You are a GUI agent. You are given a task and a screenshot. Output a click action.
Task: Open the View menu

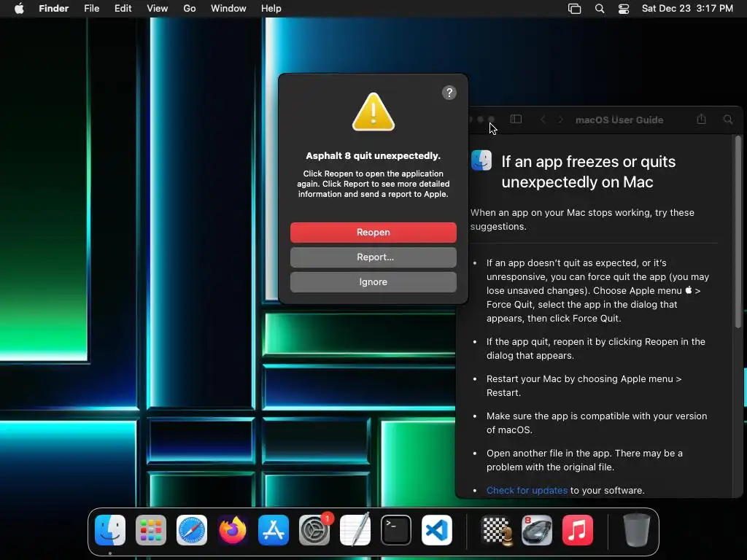[158, 9]
